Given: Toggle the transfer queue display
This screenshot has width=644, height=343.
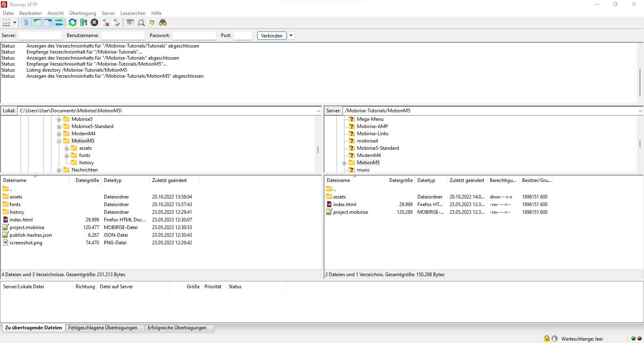Looking at the screenshot, I should click(x=59, y=23).
